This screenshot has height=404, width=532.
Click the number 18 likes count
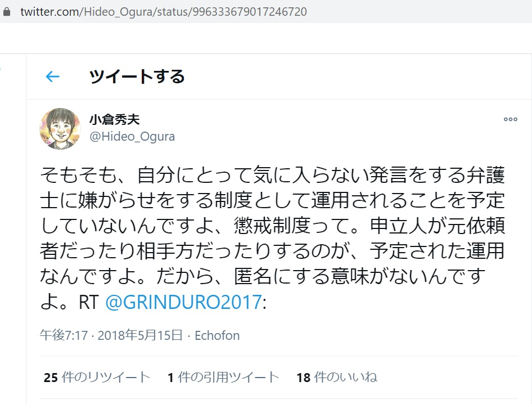tap(304, 378)
